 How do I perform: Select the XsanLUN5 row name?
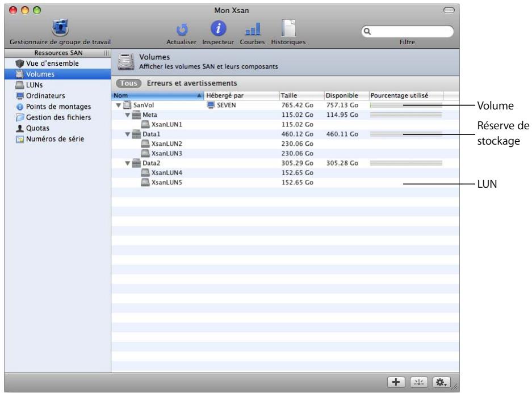(x=166, y=183)
